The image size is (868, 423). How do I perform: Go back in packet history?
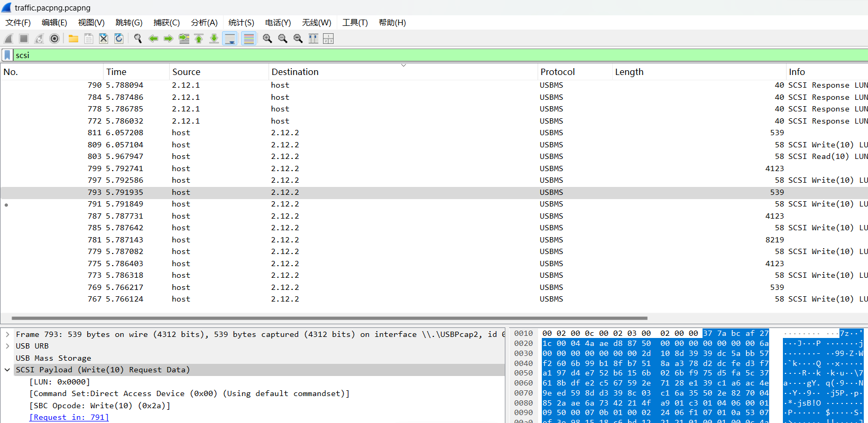153,39
